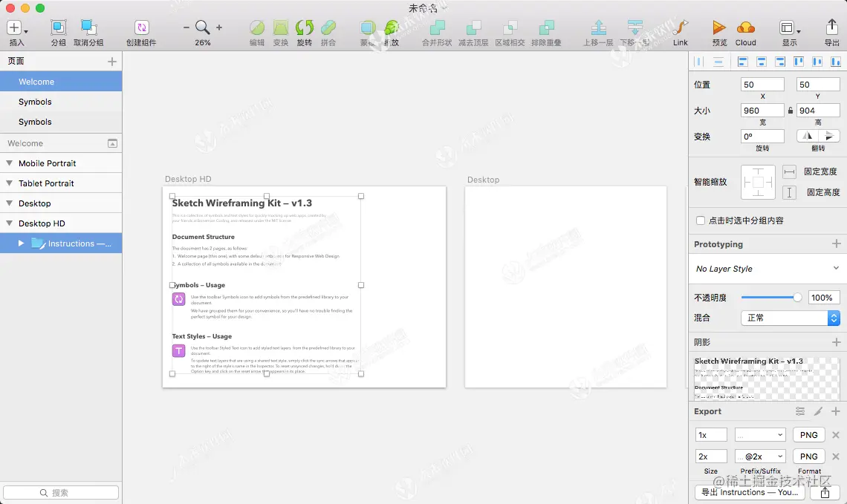The width and height of the screenshot is (847, 504).
Task: Click the align right edges icon
Action: coord(780,62)
